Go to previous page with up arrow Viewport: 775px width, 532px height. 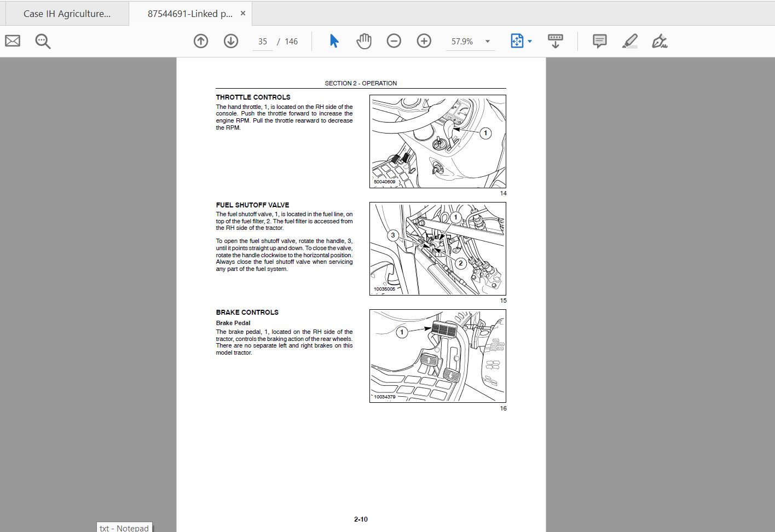click(201, 41)
